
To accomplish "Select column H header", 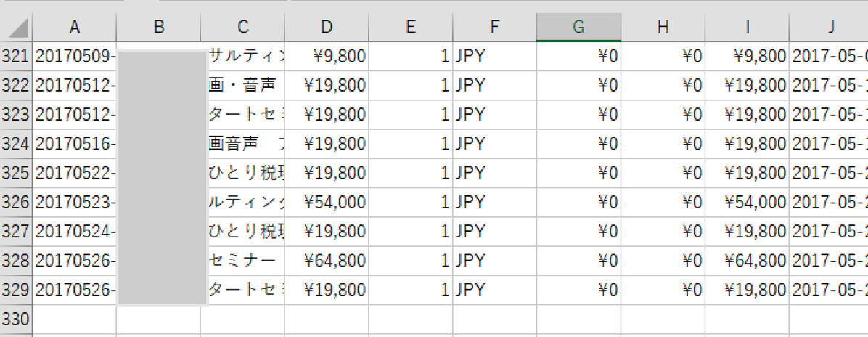I will point(663,27).
